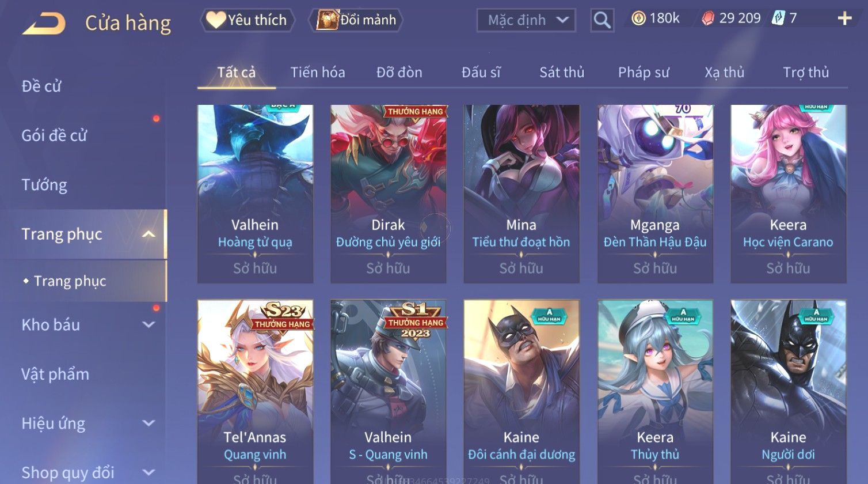Image resolution: width=868 pixels, height=484 pixels.
Task: Open the Mặc định sort dropdown
Action: [x=526, y=20]
